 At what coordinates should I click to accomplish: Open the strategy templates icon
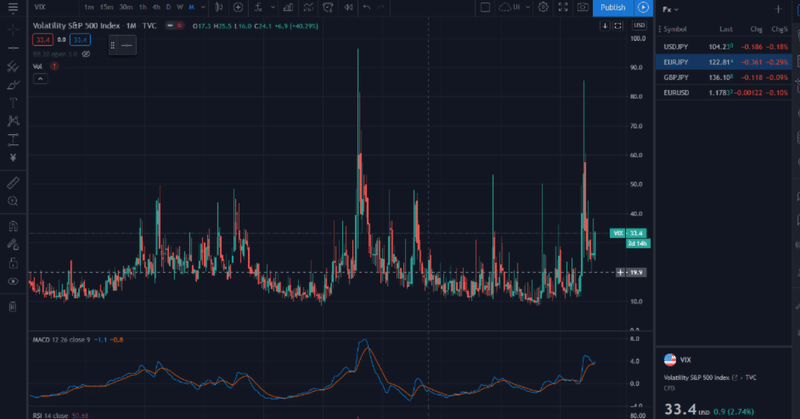308,7
